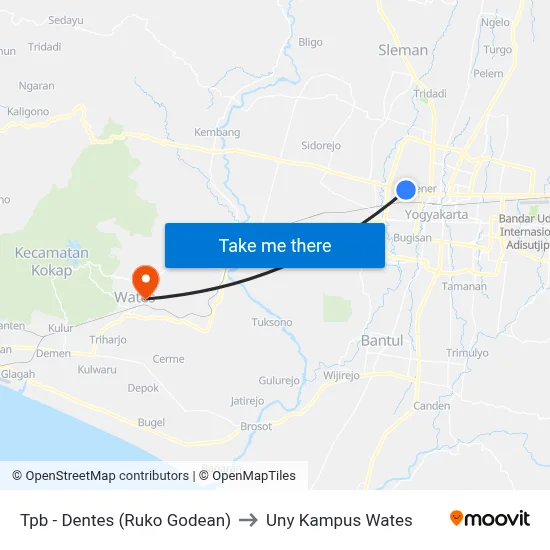This screenshot has height=550, width=550.
Task: Click the Tuksono place label
Action: pyautogui.click(x=272, y=322)
